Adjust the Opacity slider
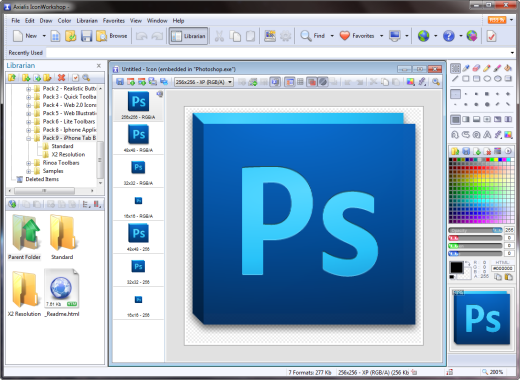The width and height of the screenshot is (520, 380). click(476, 230)
